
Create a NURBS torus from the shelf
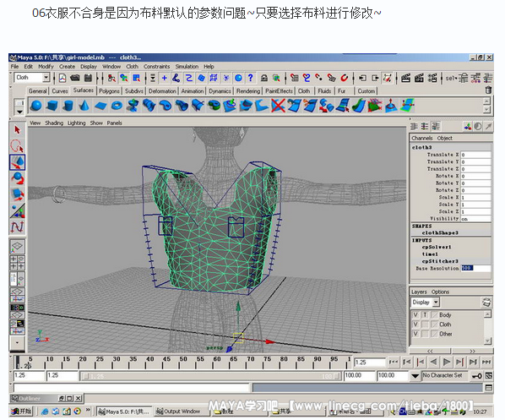coord(117,106)
